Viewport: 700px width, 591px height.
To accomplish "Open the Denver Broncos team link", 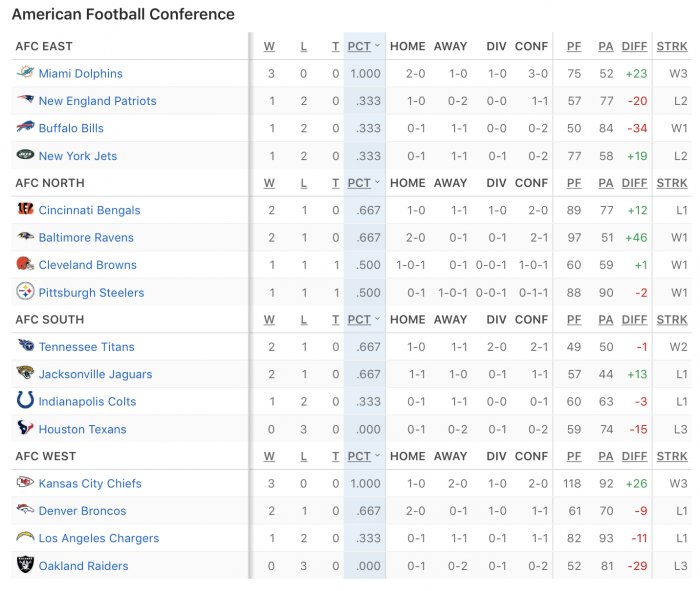I will tap(83, 511).
